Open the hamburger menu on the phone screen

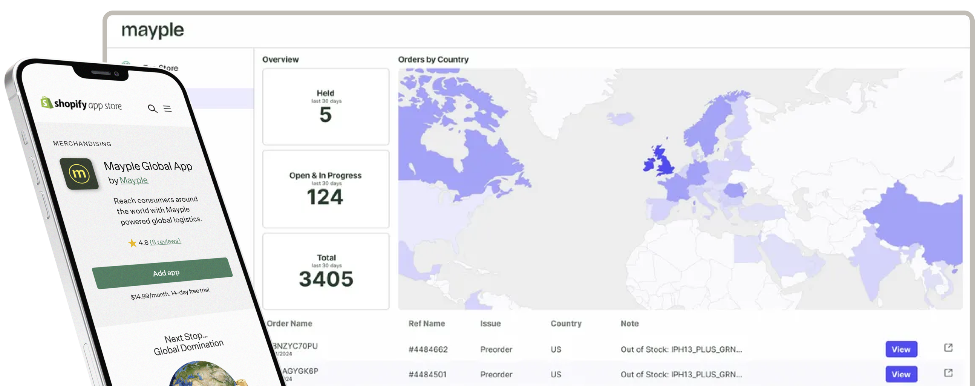167,109
